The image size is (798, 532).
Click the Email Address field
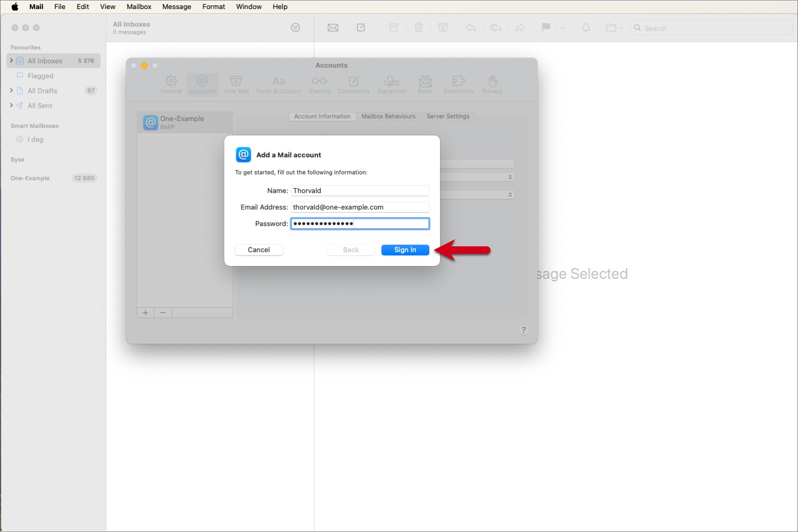coord(360,207)
